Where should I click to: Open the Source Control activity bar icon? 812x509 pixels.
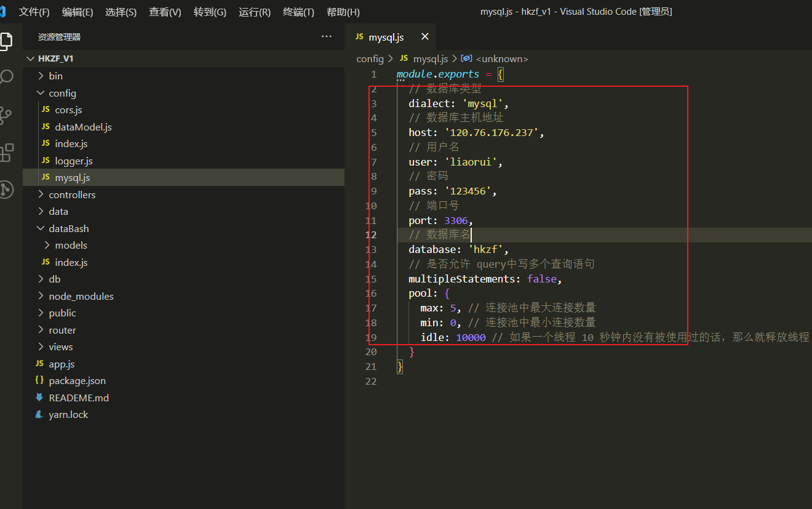coord(6,114)
